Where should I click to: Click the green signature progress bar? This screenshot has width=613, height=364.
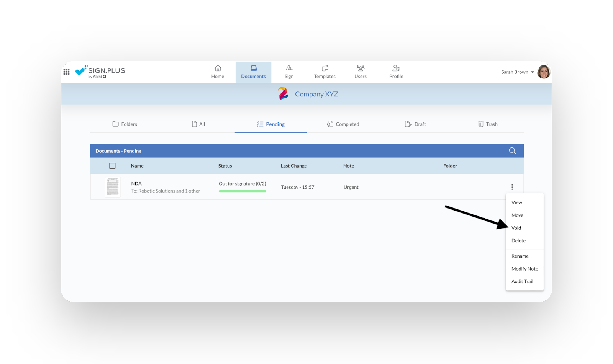coord(242,191)
